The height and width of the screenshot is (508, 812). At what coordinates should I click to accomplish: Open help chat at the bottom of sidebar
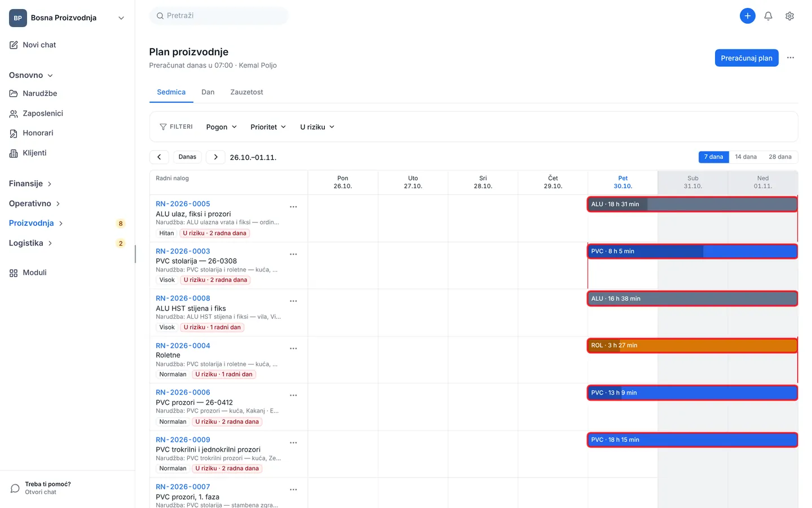(x=41, y=488)
